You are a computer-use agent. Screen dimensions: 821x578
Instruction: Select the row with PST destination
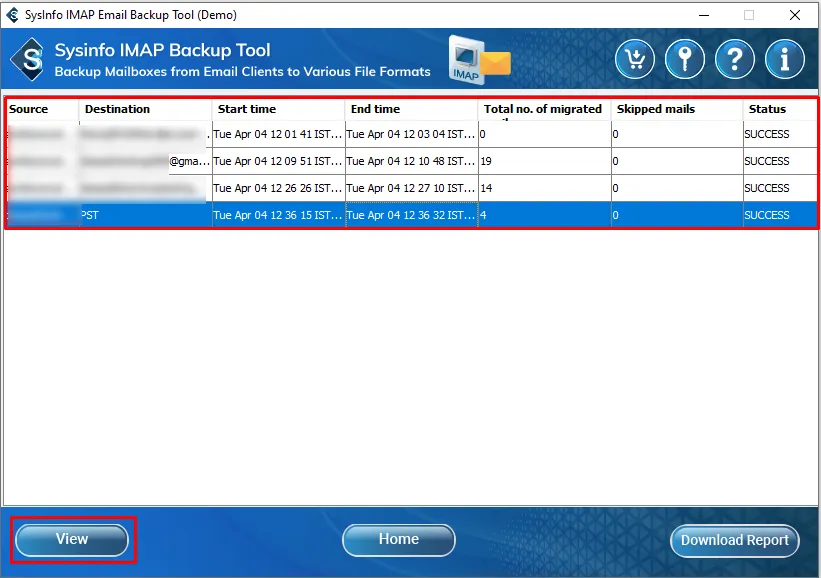tap(400, 215)
